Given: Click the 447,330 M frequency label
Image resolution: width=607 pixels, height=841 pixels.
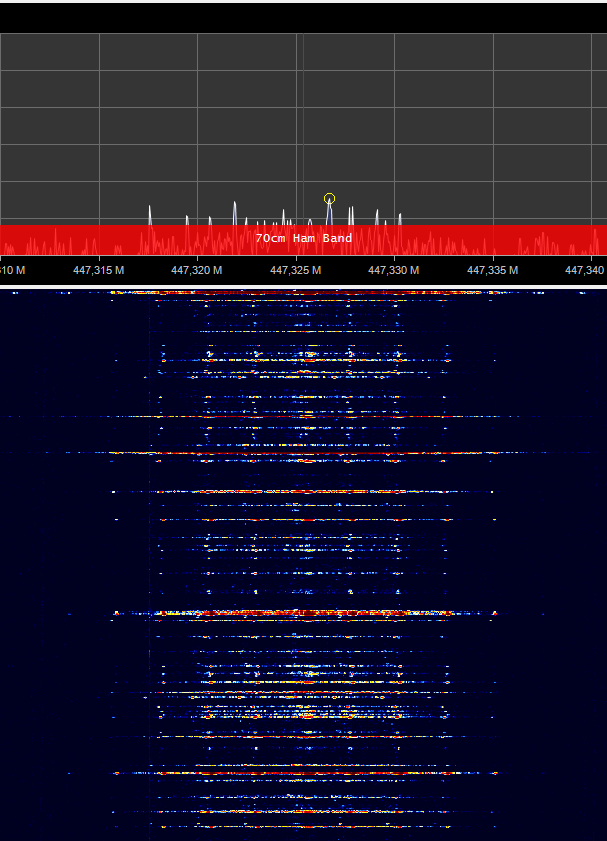Looking at the screenshot, I should (x=394, y=270).
